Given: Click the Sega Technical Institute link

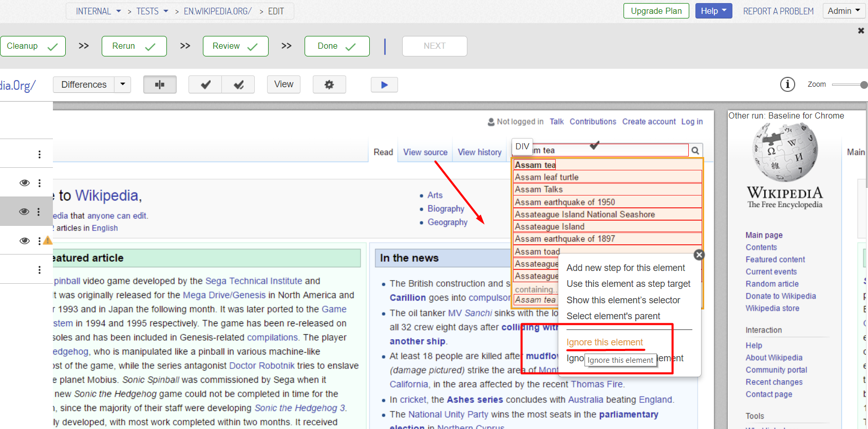Looking at the screenshot, I should pos(254,281).
